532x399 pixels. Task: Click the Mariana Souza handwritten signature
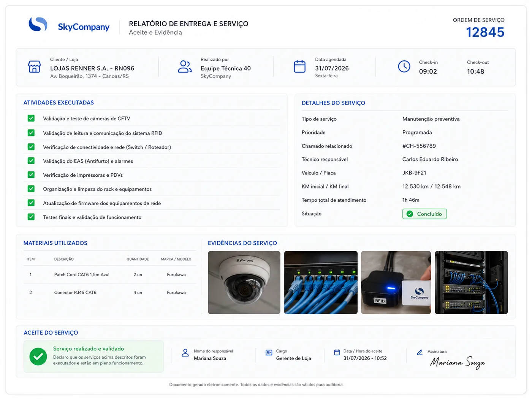point(458,363)
